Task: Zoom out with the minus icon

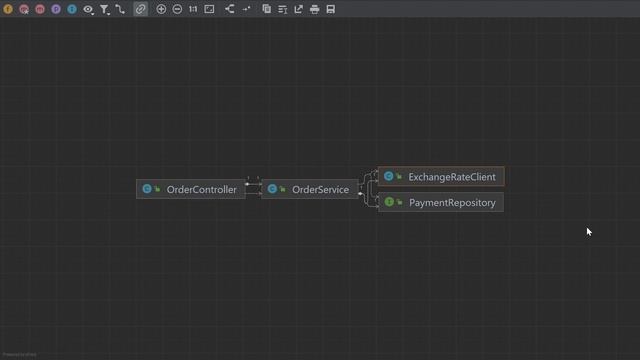Action: tap(177, 9)
